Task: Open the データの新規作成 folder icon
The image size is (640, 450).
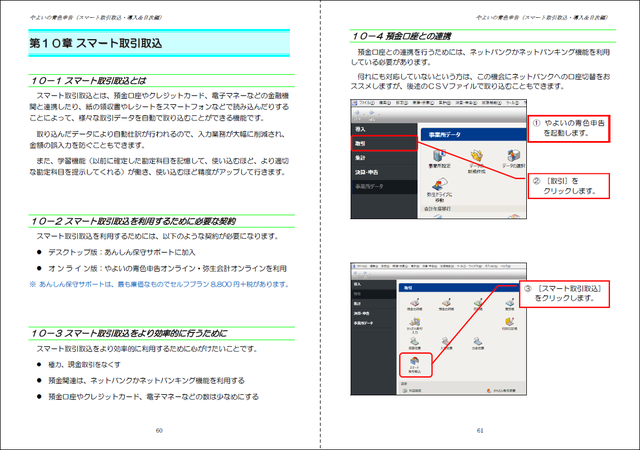Action: point(477,161)
